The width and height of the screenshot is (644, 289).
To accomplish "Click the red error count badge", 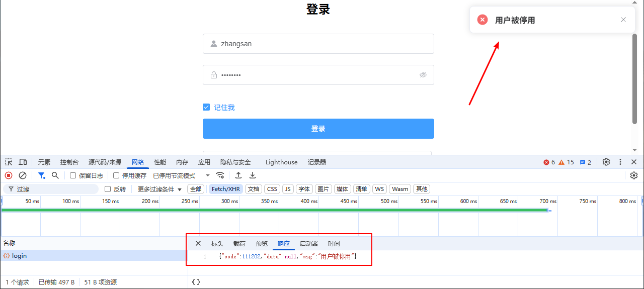I will pyautogui.click(x=549, y=162).
